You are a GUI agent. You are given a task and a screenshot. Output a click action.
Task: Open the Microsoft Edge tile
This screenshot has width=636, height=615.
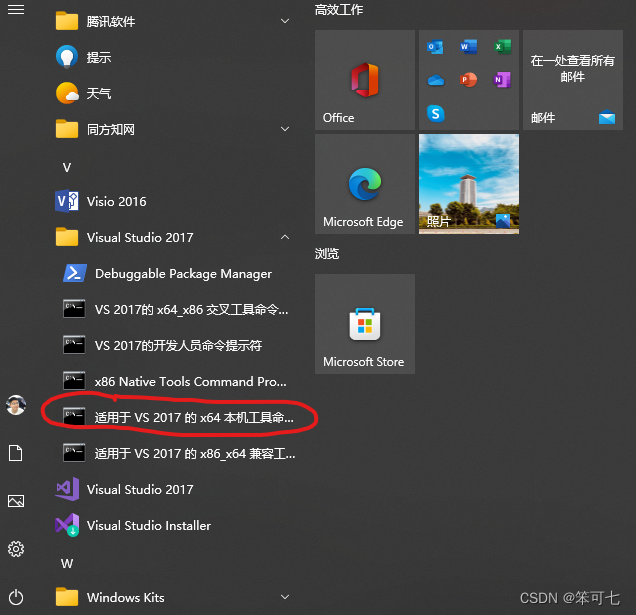click(365, 184)
